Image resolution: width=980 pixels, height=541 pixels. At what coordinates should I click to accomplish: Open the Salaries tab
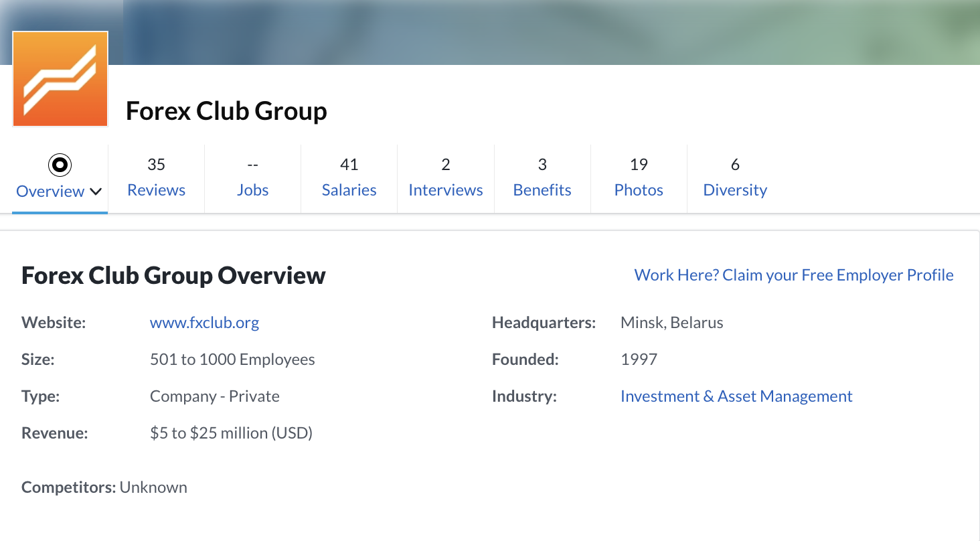coord(349,178)
